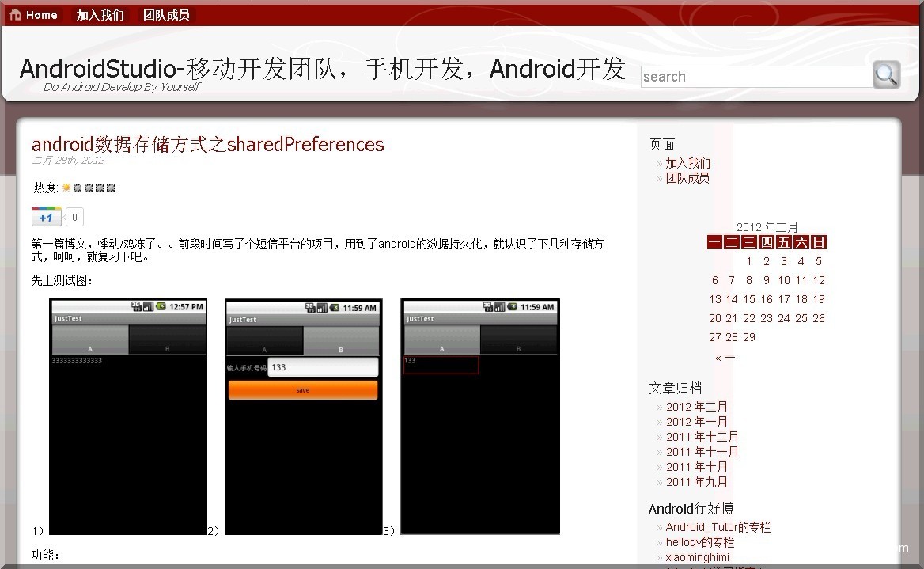Open 2012 年二月 archive link
The image size is (924, 569).
[696, 407]
